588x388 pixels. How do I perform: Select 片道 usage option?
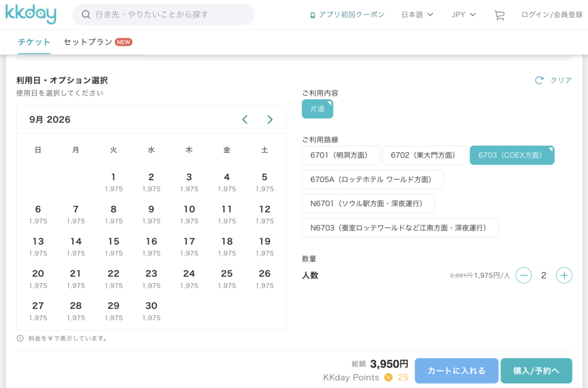point(317,108)
